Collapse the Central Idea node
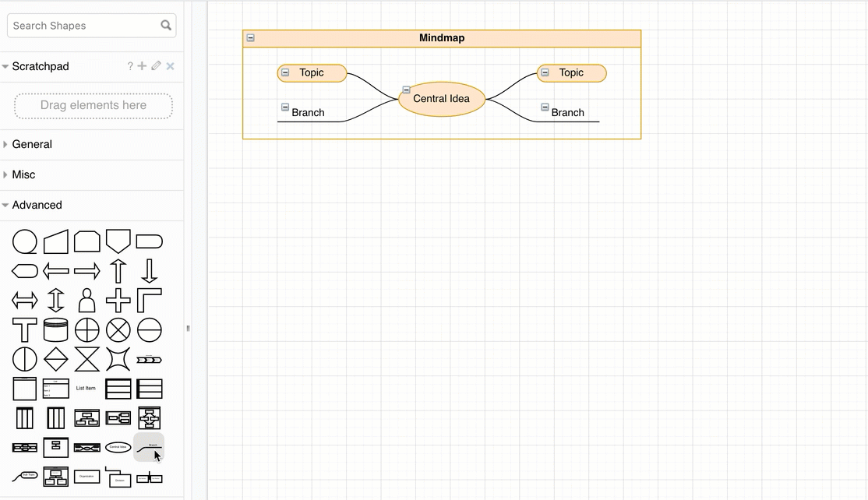The width and height of the screenshot is (868, 500). click(404, 89)
